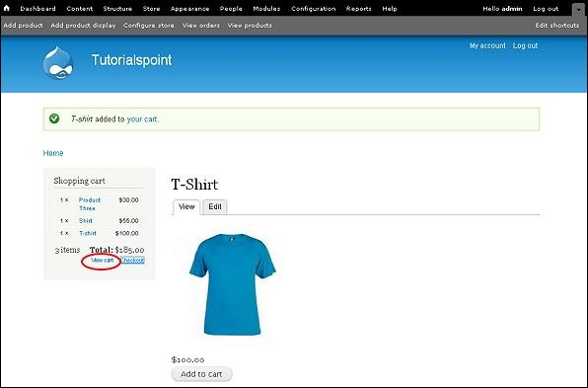Screen dimensions: 588x388
Task: Click the blue T-shirt product image
Action: click(233, 284)
